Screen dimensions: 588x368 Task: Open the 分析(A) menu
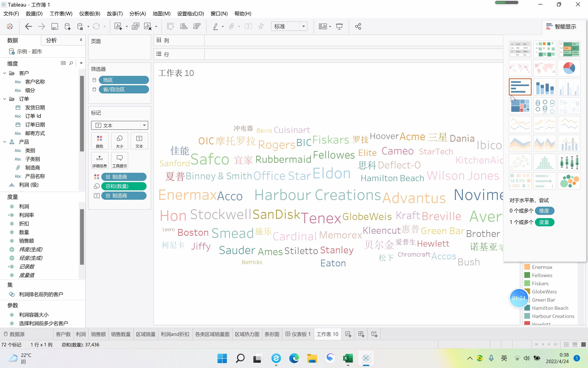pos(138,14)
